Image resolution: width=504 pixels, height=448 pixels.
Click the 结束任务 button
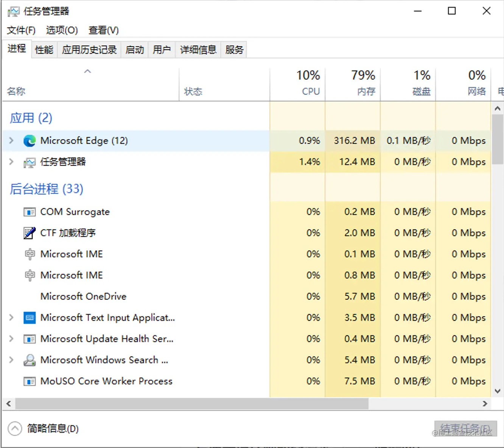point(465,429)
